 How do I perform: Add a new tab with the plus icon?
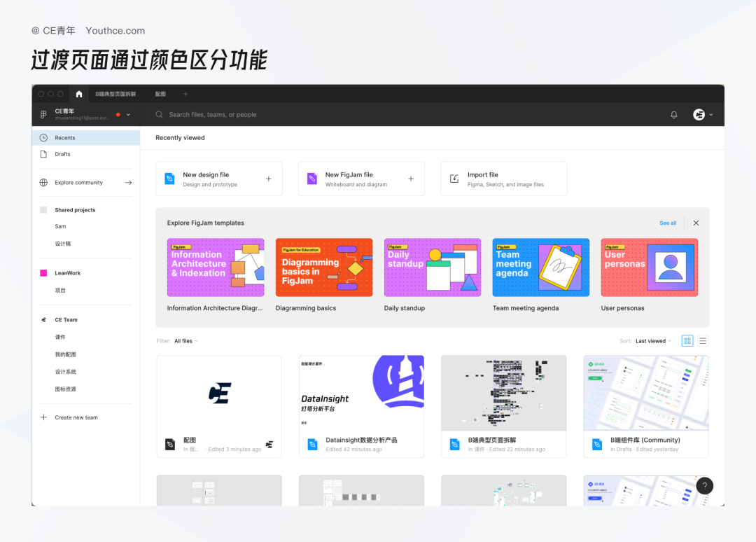point(185,94)
